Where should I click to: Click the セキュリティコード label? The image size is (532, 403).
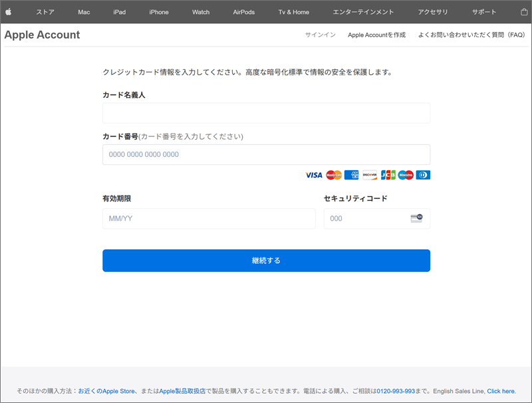click(356, 198)
